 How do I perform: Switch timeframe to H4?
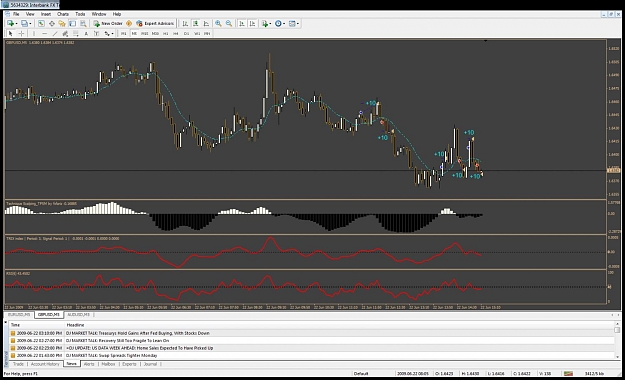(x=176, y=33)
